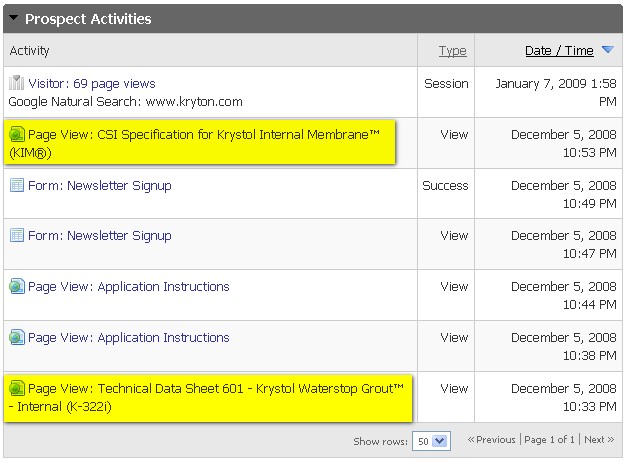Sort by Date / Time column header
The width and height of the screenshot is (631, 463).
[x=558, y=51]
